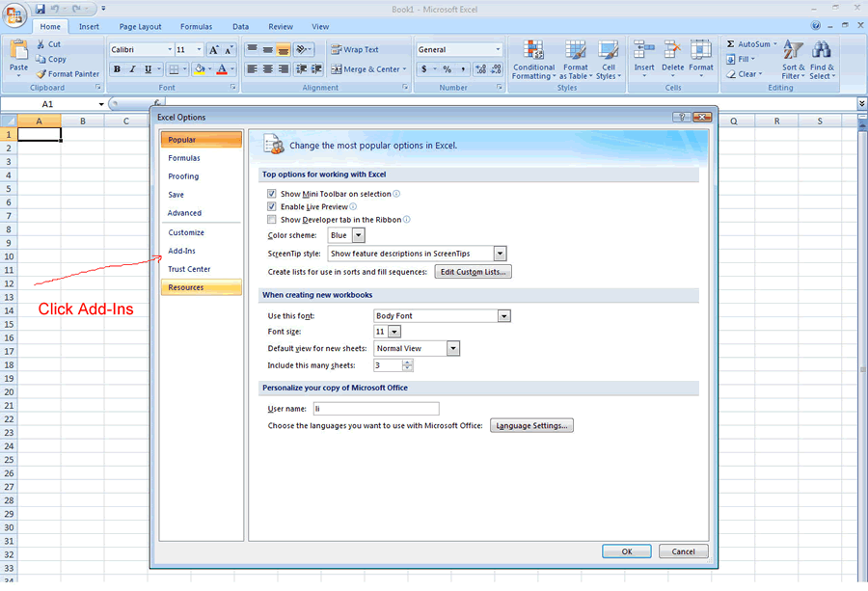Select Resources in options sidebar
868x591 pixels.
coord(201,287)
